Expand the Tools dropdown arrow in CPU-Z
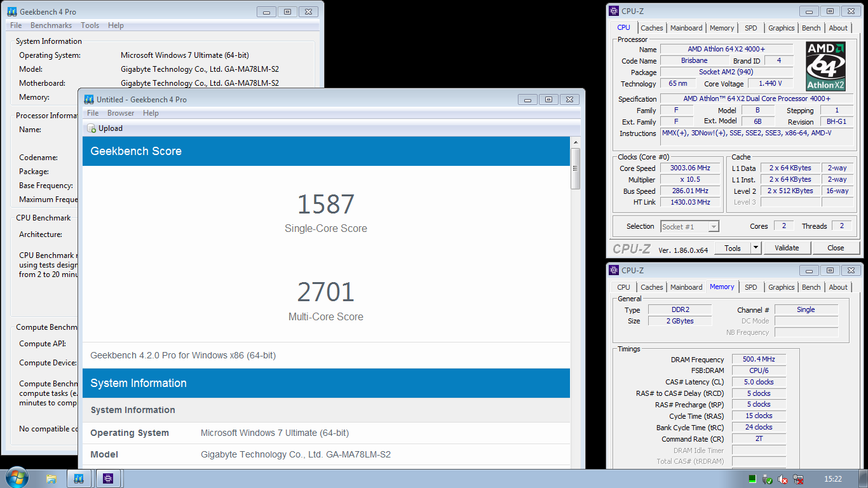The image size is (868, 488). click(x=756, y=248)
